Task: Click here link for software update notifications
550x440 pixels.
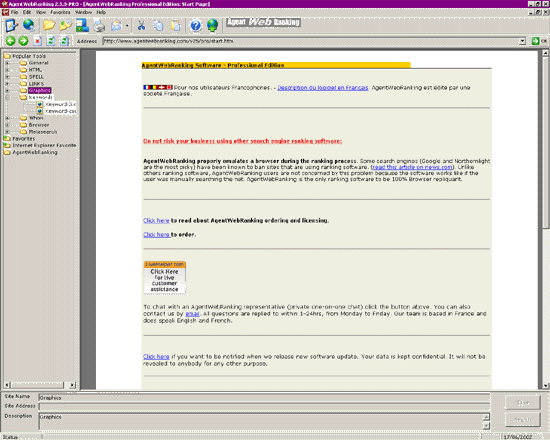Action: [156, 356]
